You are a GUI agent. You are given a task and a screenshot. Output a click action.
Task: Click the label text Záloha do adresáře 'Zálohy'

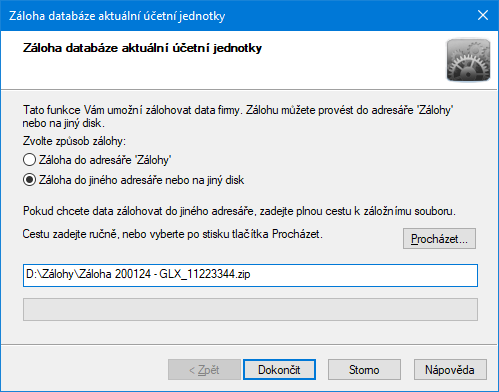click(x=105, y=160)
